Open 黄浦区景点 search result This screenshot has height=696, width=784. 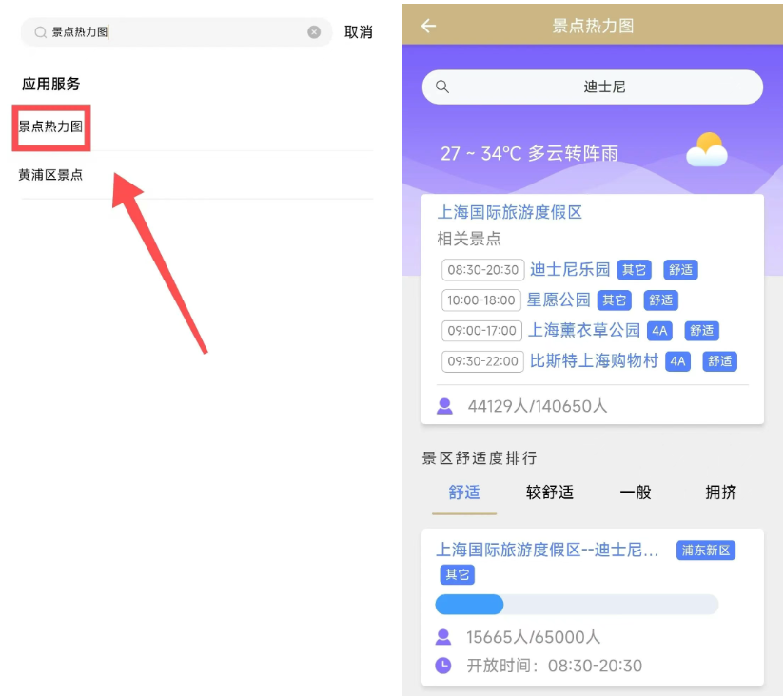coord(51,175)
